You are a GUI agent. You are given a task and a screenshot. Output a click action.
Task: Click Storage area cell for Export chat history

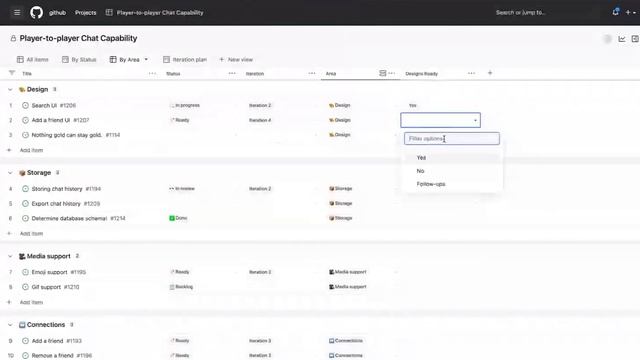click(340, 203)
